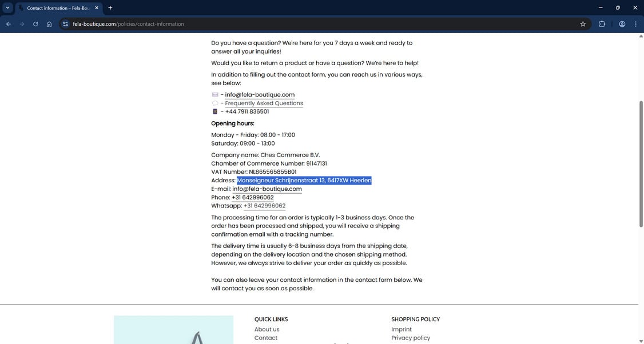Viewport: 644px width, 344px height.
Task: Click Chamber of Commerce Number 91147131
Action: (269, 163)
